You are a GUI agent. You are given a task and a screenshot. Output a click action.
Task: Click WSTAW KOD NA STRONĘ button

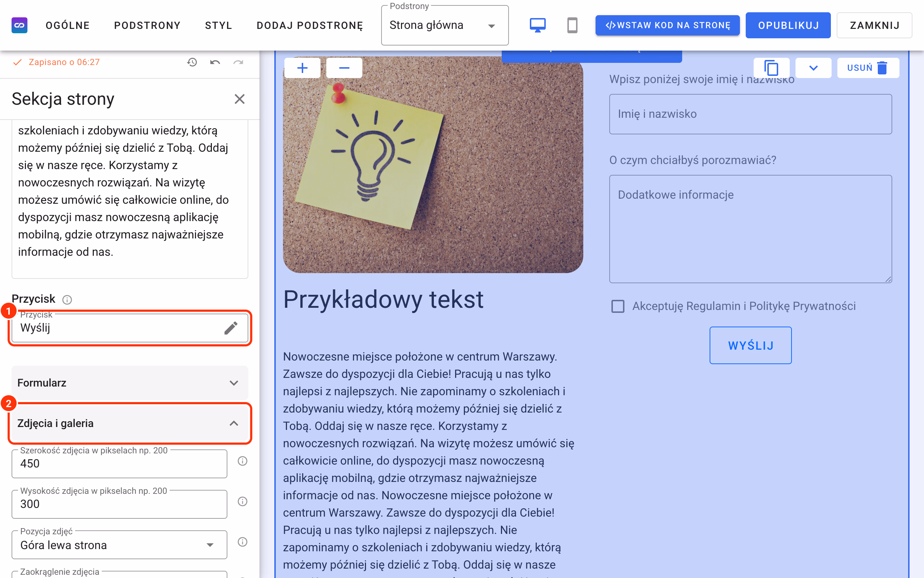click(x=667, y=25)
